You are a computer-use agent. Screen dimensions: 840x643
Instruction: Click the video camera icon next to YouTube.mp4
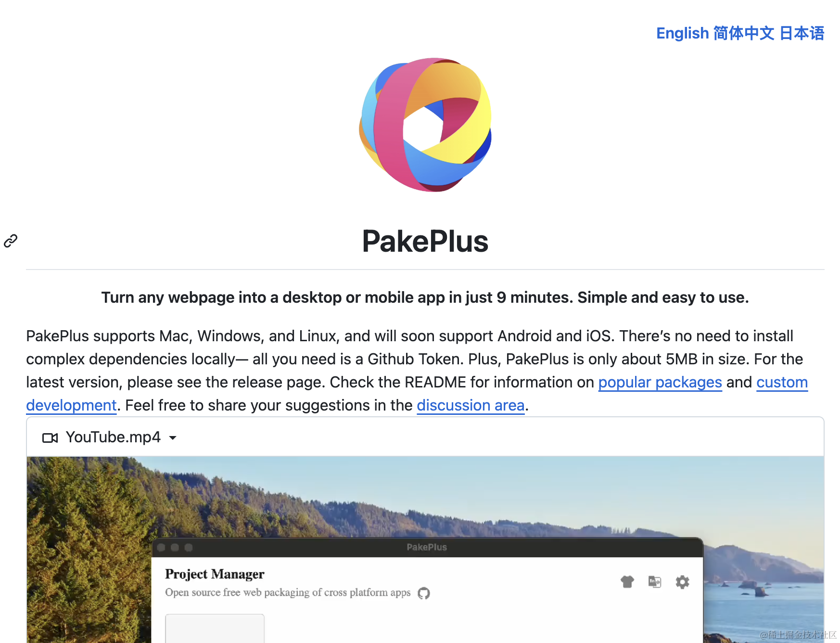[50, 437]
